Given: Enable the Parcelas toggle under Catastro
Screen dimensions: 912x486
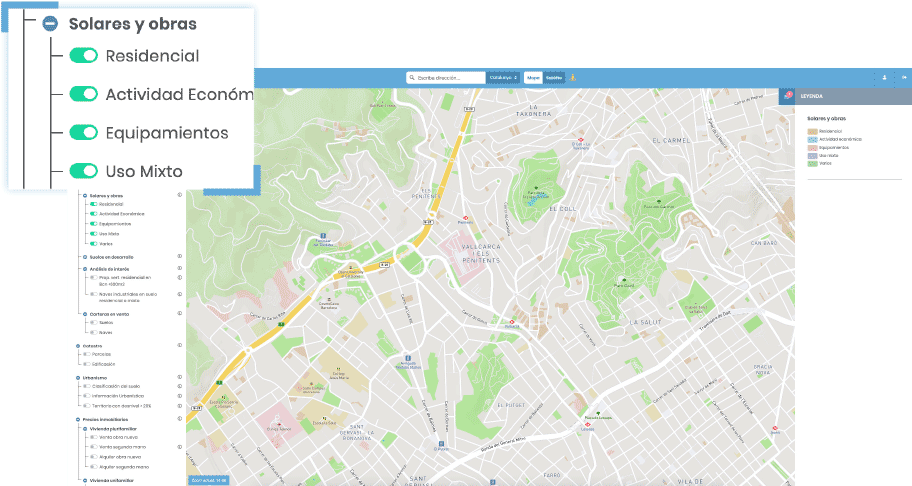Looking at the screenshot, I should [87, 354].
